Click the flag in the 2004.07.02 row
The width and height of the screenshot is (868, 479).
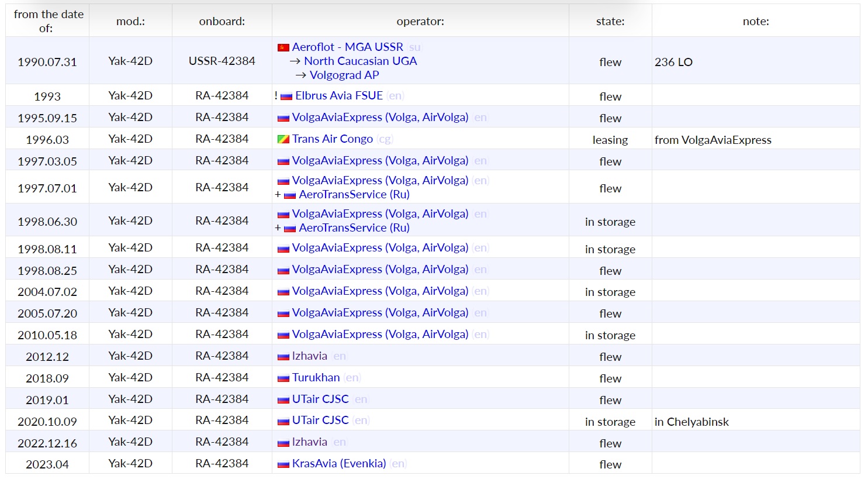click(283, 291)
